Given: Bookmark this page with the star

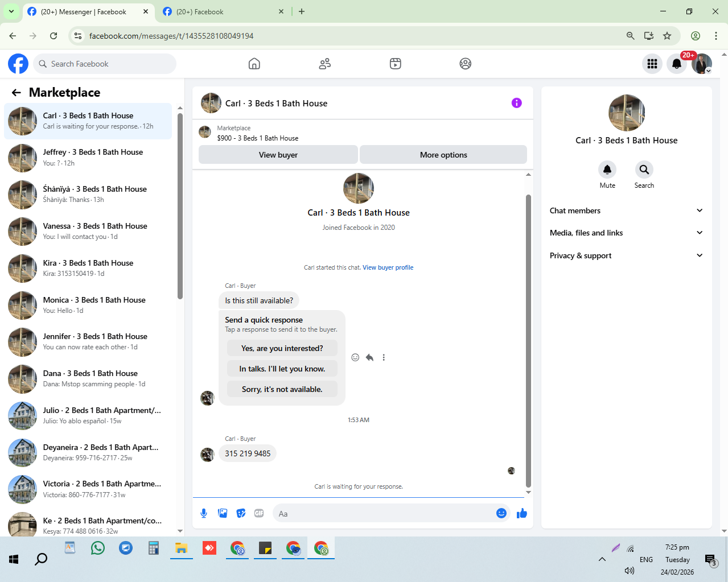Looking at the screenshot, I should pos(667,36).
